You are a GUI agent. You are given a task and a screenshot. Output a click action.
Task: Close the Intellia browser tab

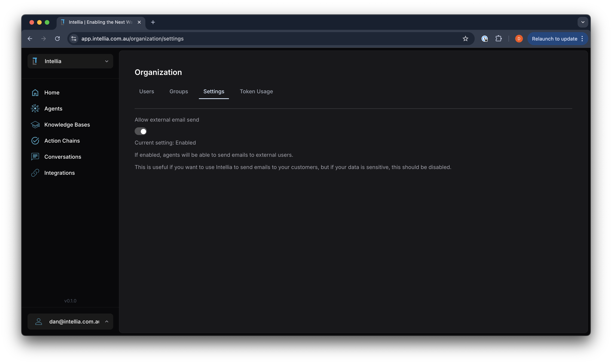(x=139, y=22)
